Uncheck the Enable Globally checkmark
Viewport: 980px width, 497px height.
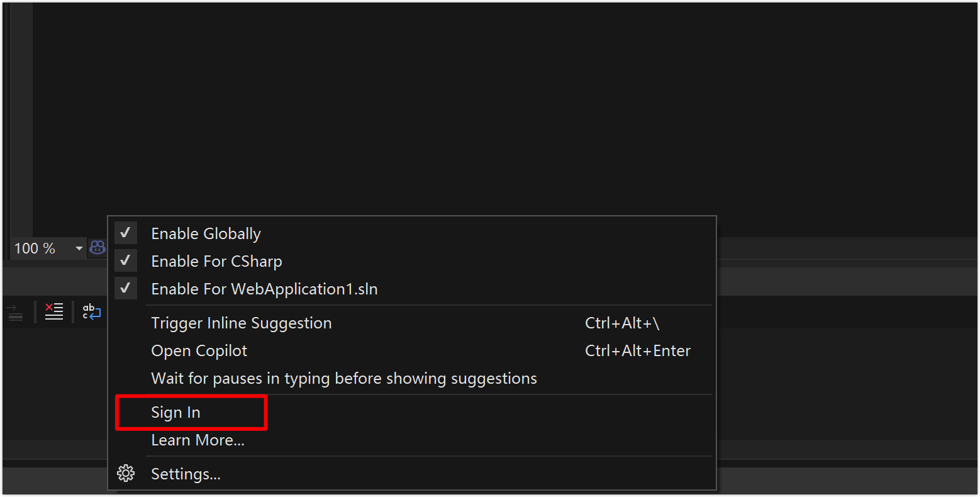pyautogui.click(x=126, y=233)
